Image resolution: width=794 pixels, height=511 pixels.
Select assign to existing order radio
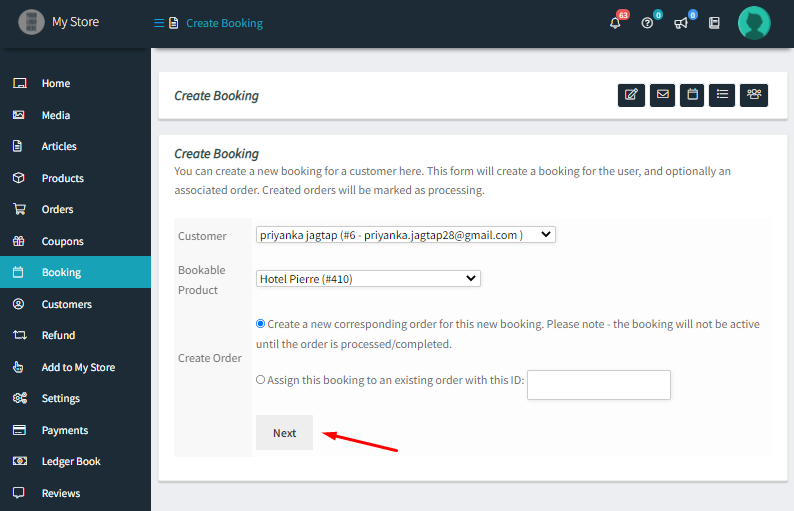click(x=260, y=379)
